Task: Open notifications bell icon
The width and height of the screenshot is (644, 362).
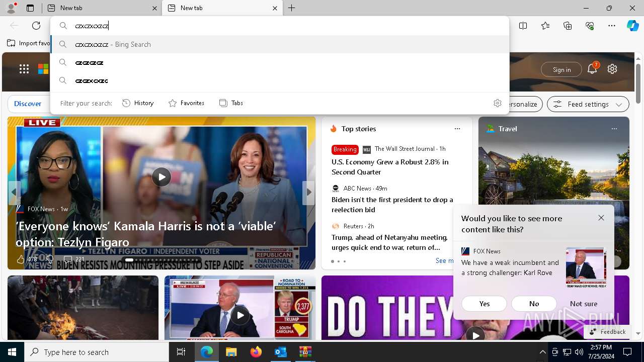Action: (x=592, y=69)
